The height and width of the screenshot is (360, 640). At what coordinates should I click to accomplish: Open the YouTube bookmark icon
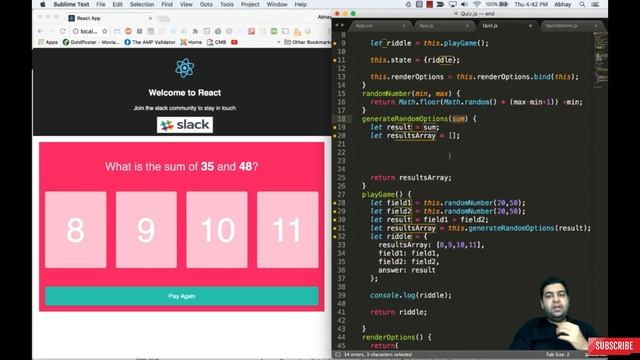coord(234,42)
